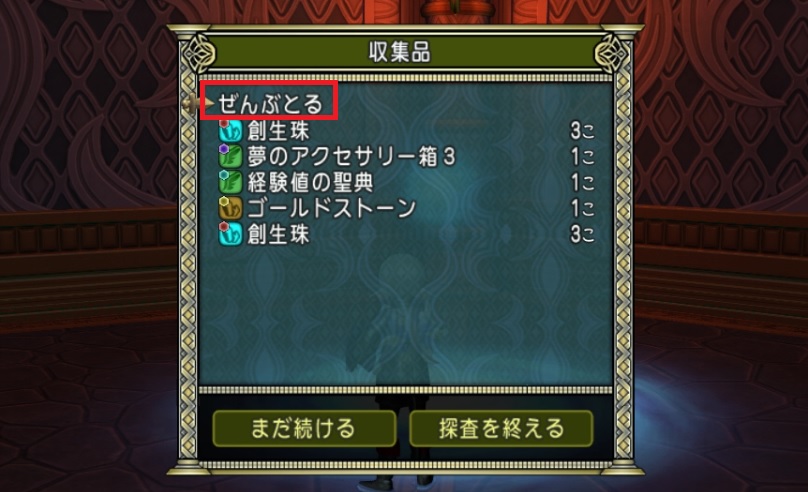Click the ゴールドストーン gold icon
808x492 pixels.
230,208
